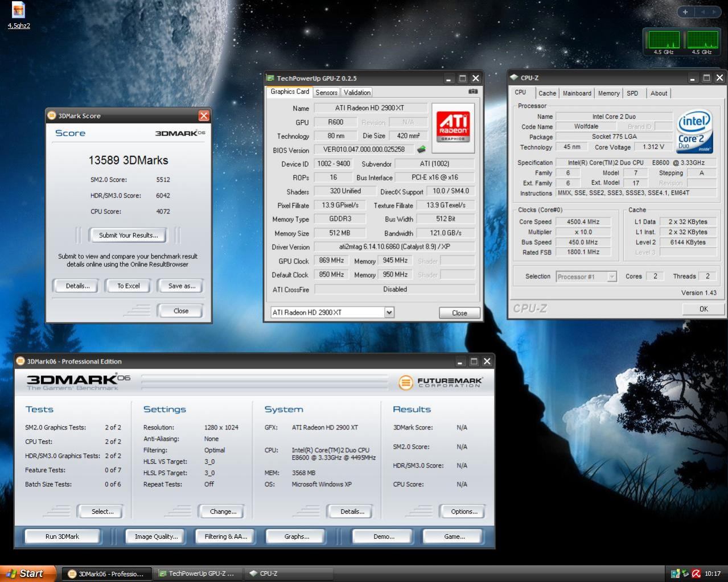Open Image Quality options
The image size is (728, 582).
156,536
